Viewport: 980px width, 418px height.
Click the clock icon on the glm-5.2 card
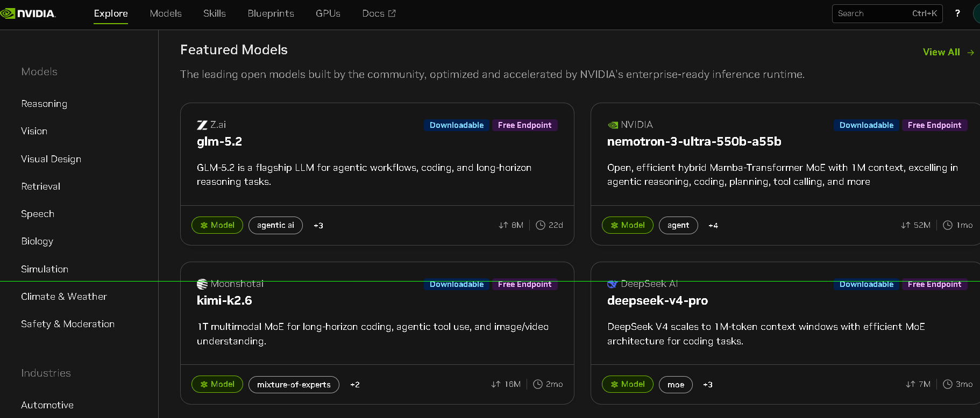[541, 225]
